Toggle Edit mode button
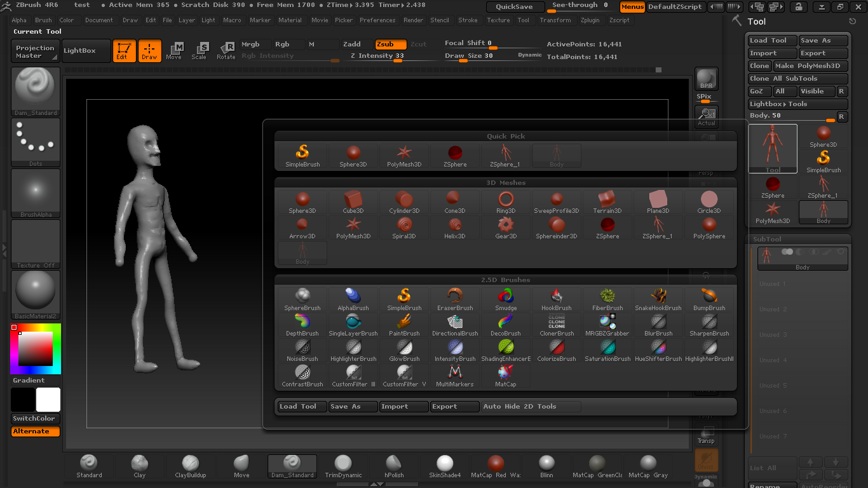Viewport: 868px width, 488px height. pos(125,51)
